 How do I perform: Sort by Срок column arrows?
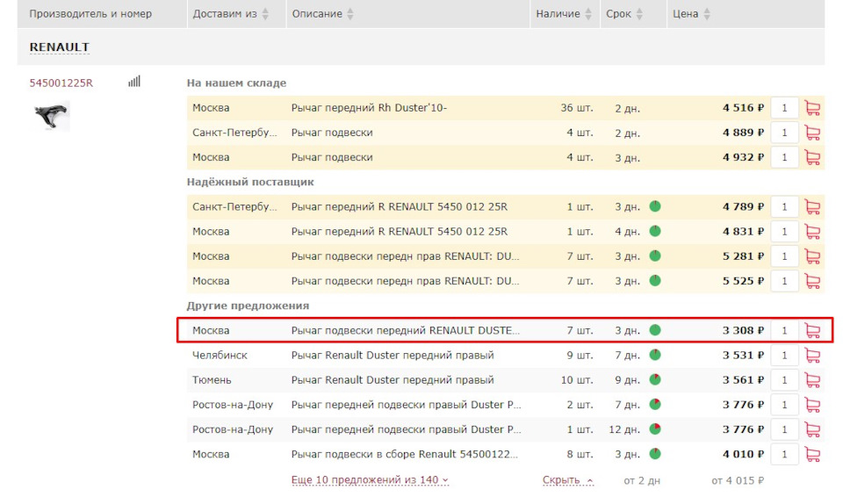(x=639, y=14)
